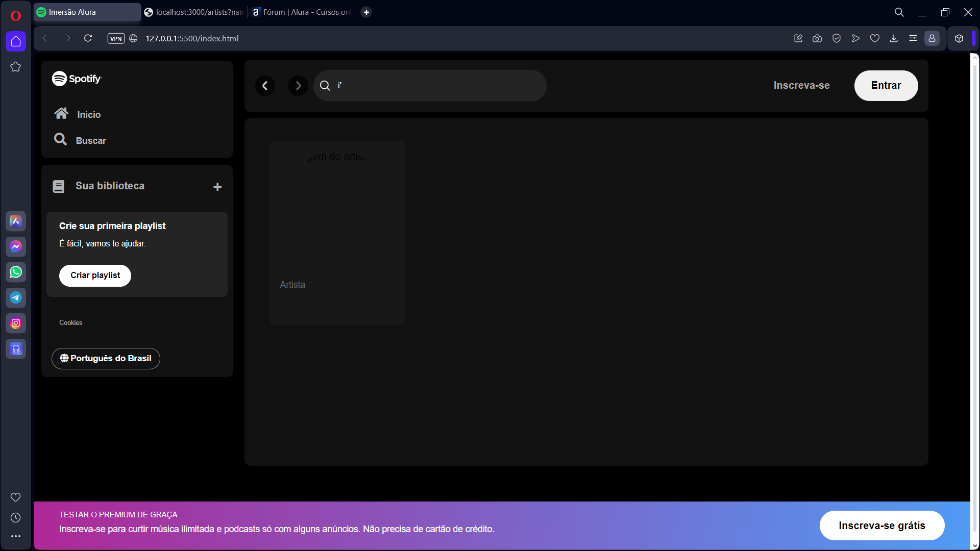Open WhatsApp in Opera sidebar
This screenshot has height=551, width=980.
[x=16, y=272]
